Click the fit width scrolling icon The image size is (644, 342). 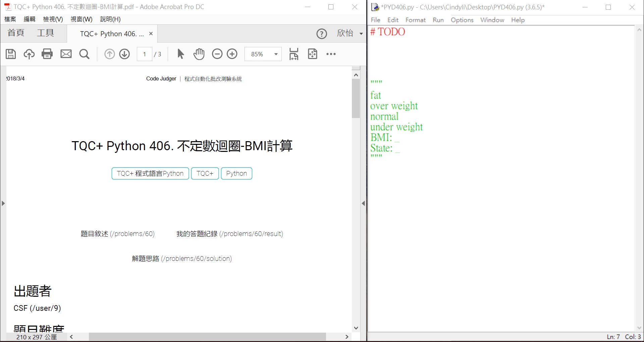[x=294, y=54]
